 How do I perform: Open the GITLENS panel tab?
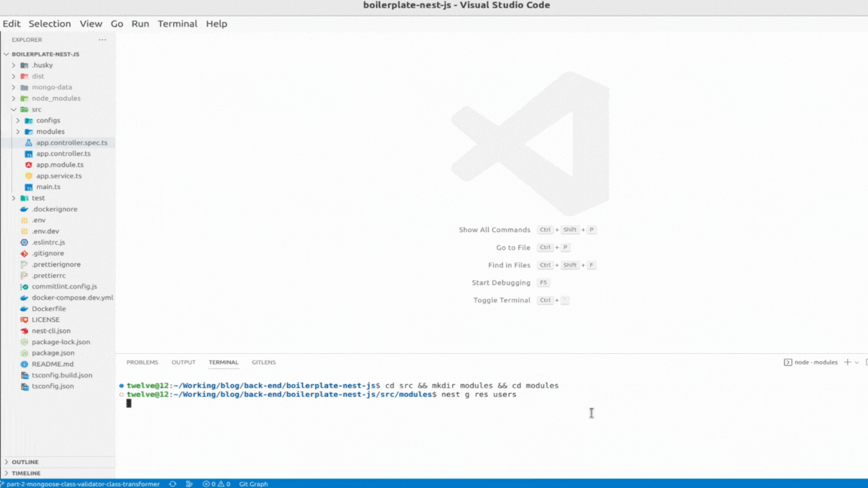tap(263, 362)
